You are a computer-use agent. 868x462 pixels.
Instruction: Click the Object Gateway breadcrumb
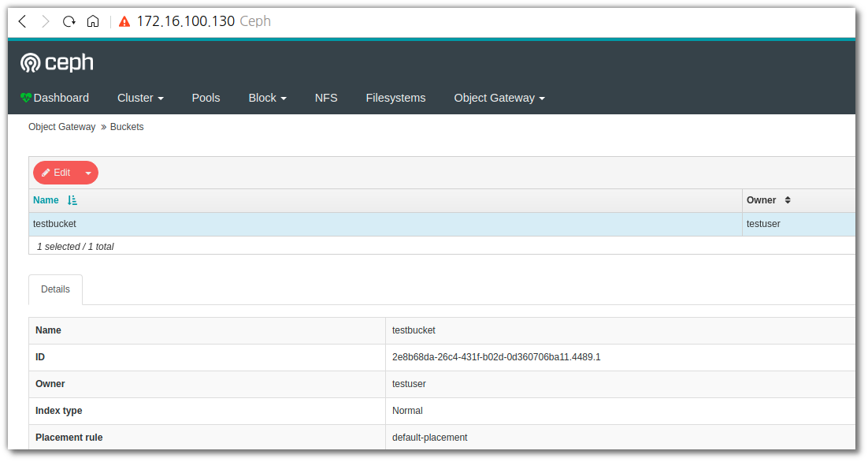click(62, 127)
